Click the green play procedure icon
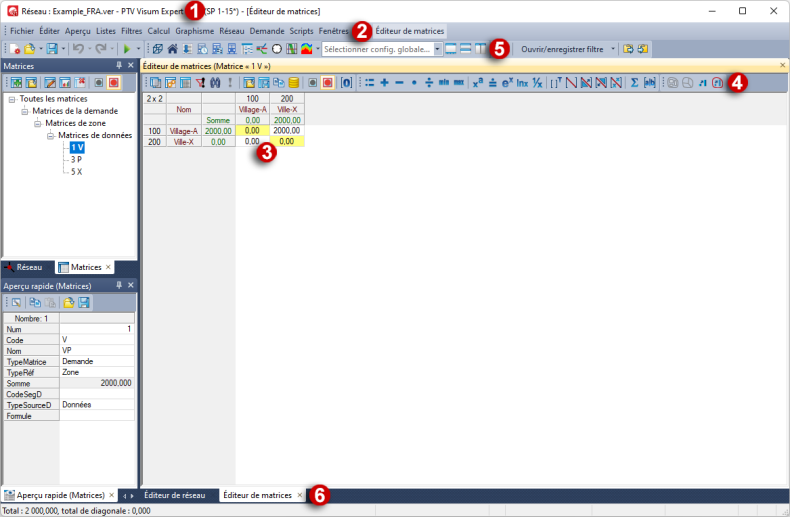This screenshot has width=790, height=517. [x=126, y=48]
